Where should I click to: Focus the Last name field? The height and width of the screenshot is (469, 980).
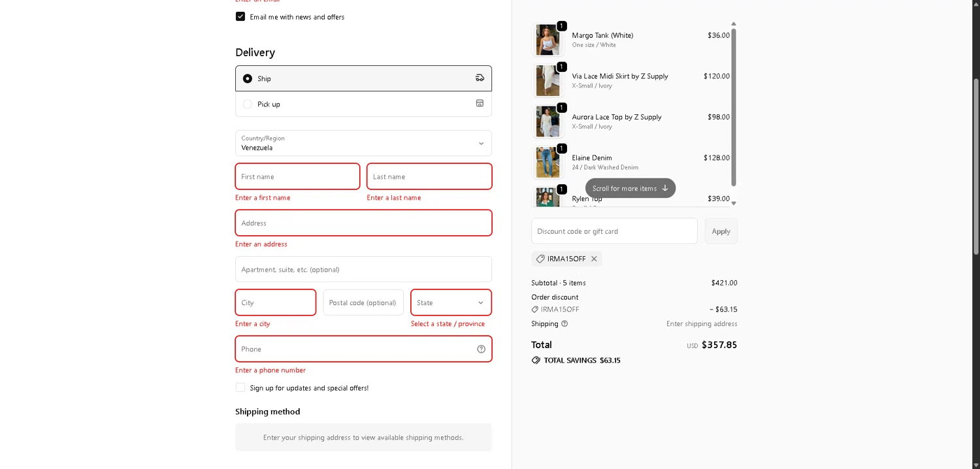point(429,176)
